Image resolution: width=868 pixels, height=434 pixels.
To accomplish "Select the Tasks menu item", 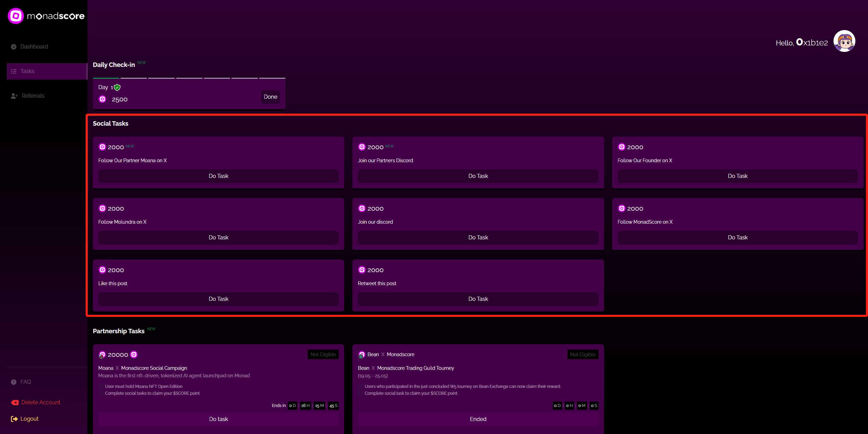I will pyautogui.click(x=47, y=71).
